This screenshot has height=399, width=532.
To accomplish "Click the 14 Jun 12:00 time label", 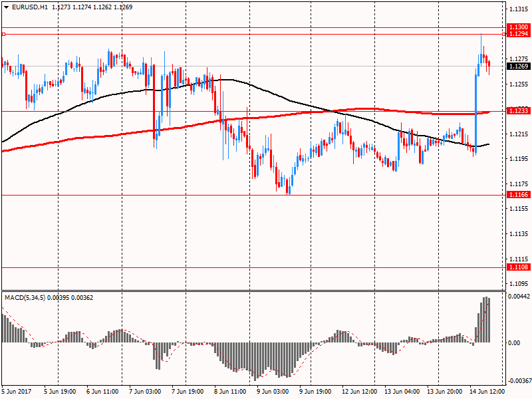I will click(487, 392).
